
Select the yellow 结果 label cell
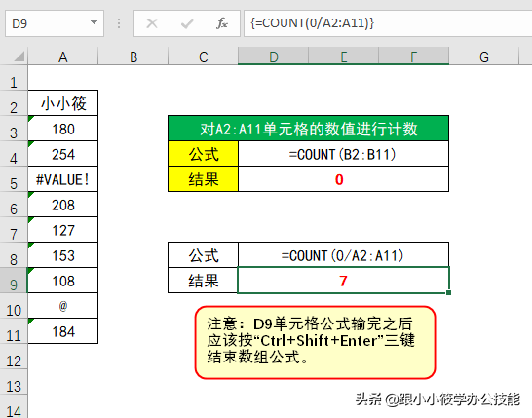tap(204, 179)
